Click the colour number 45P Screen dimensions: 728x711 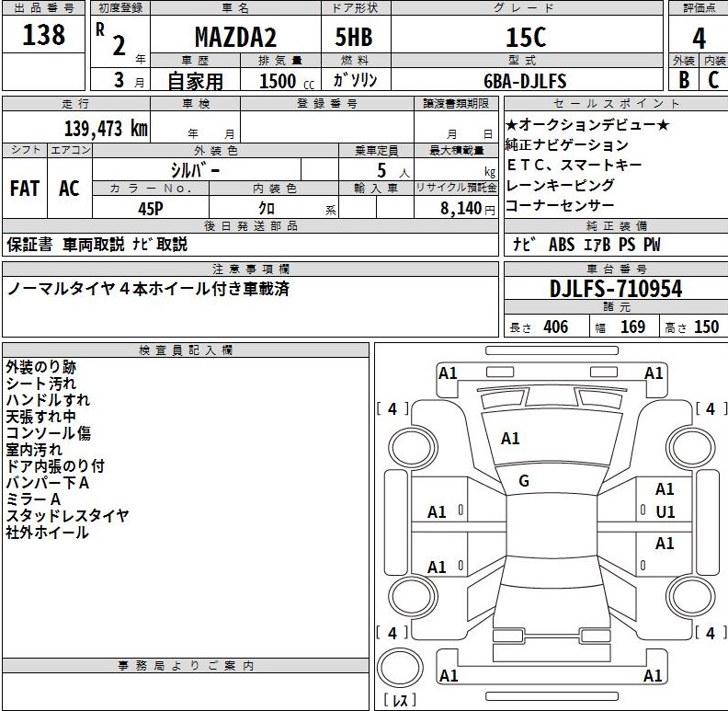tap(151, 208)
